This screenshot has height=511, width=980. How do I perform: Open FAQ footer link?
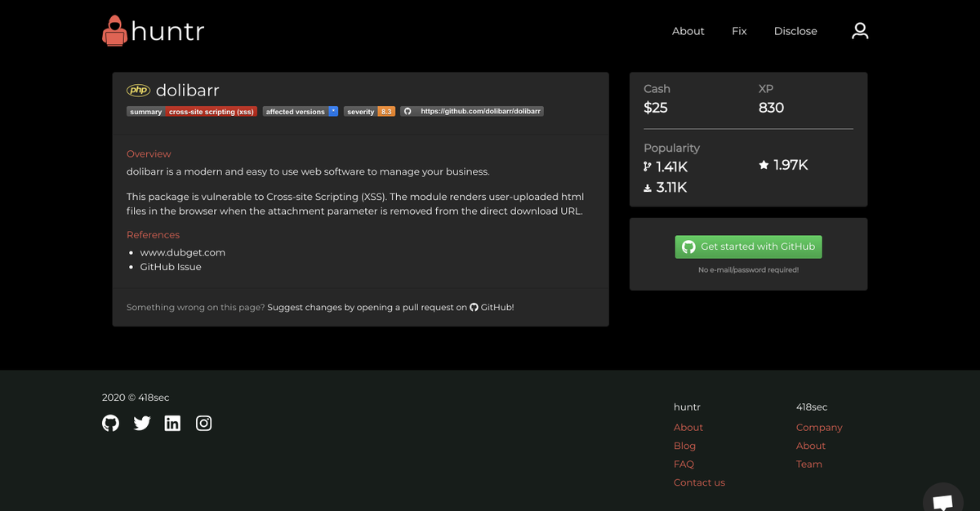click(684, 464)
